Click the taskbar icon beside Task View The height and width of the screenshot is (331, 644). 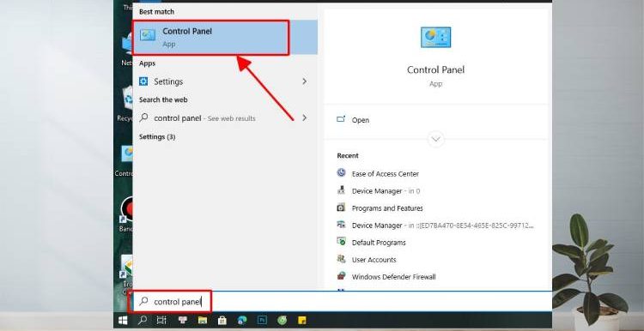pos(182,320)
